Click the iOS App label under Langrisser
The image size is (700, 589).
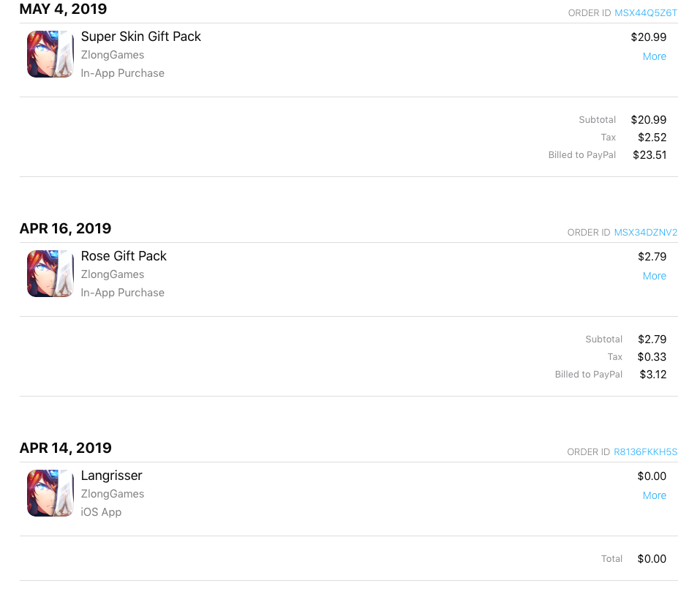tap(101, 512)
